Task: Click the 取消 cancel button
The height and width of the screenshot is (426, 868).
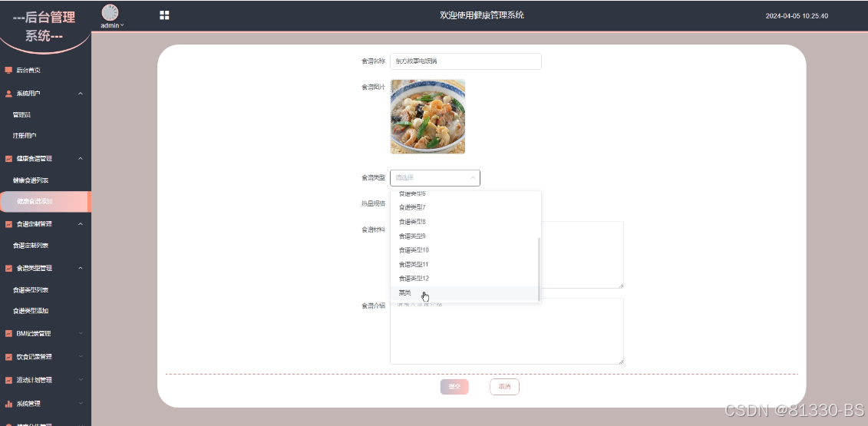Action: click(x=504, y=387)
